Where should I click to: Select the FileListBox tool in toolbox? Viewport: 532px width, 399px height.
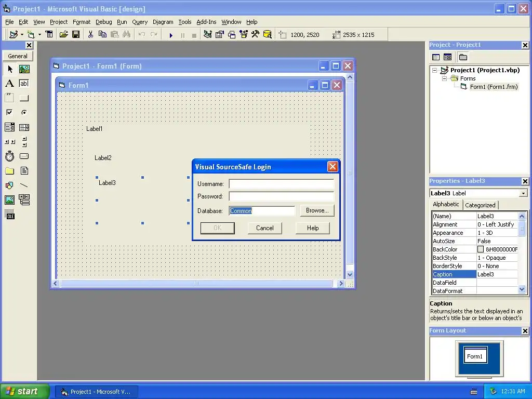24,170
